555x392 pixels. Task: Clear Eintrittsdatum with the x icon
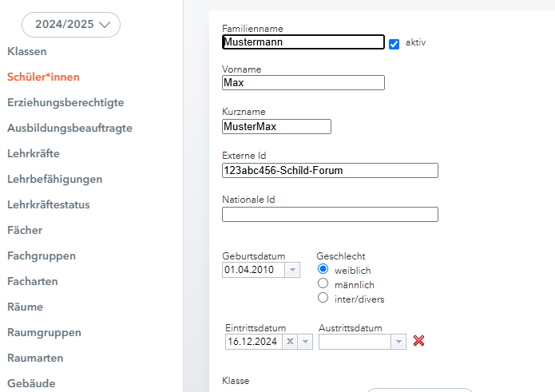coord(290,342)
